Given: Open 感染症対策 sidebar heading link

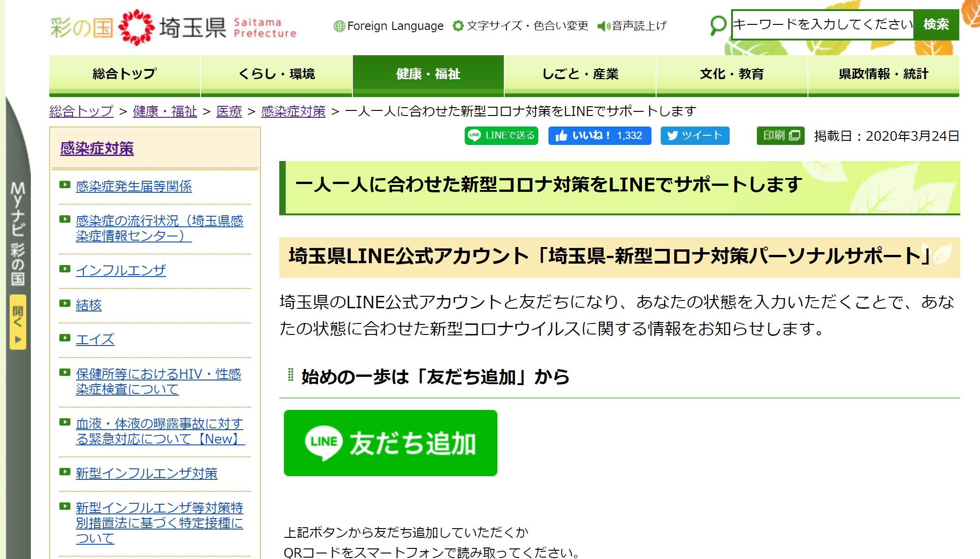Looking at the screenshot, I should (97, 148).
